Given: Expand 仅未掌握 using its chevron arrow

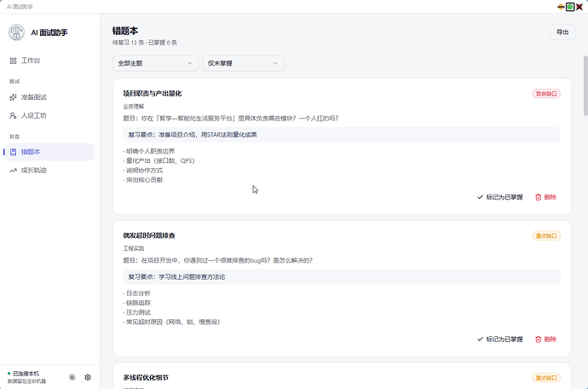Looking at the screenshot, I should [275, 63].
